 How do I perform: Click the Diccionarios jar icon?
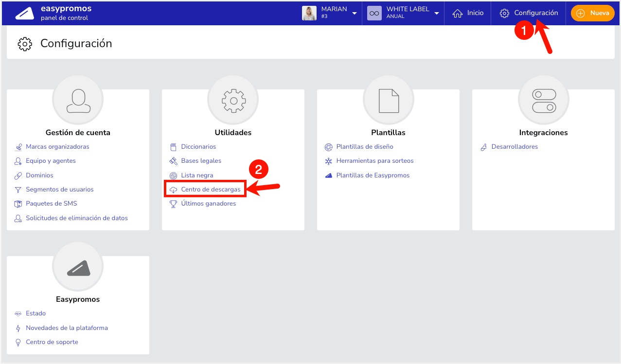click(173, 147)
